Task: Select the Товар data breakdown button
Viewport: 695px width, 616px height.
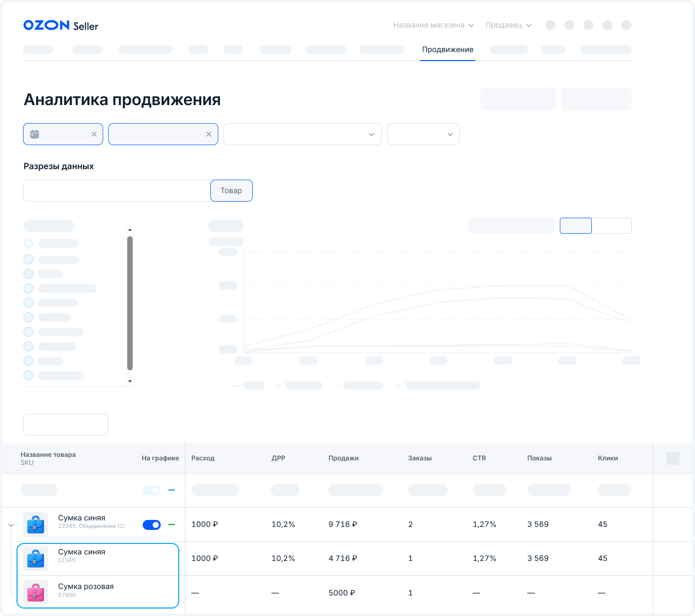Action: [x=231, y=191]
